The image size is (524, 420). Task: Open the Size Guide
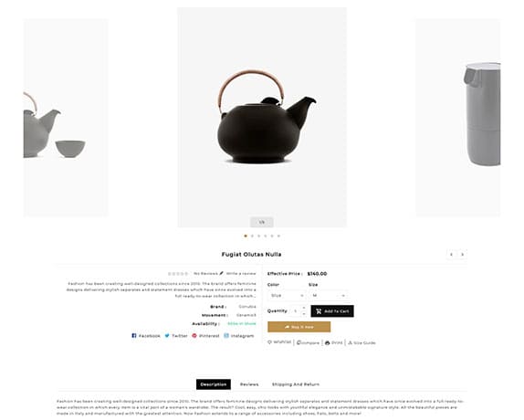[x=362, y=342]
